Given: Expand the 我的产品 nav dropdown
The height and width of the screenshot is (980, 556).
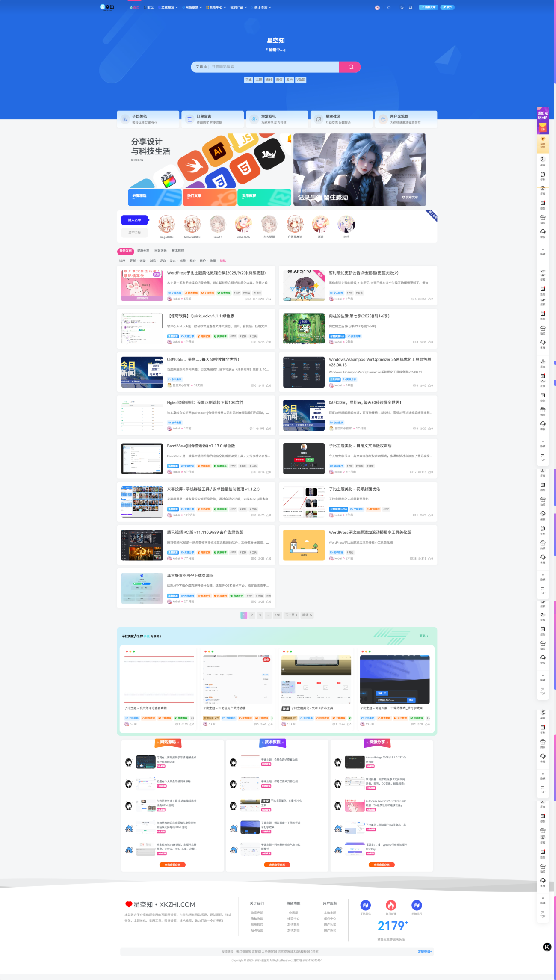Looking at the screenshot, I should [238, 7].
